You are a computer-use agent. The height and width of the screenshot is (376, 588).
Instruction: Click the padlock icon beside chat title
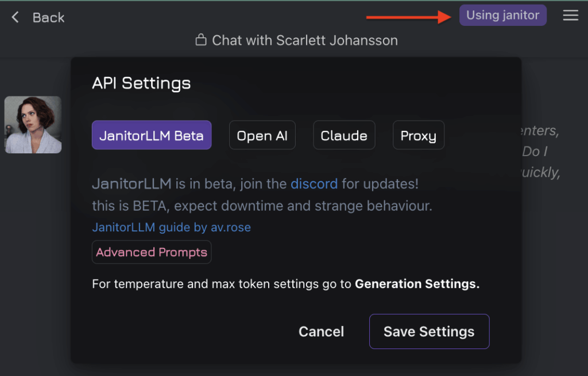pos(201,40)
